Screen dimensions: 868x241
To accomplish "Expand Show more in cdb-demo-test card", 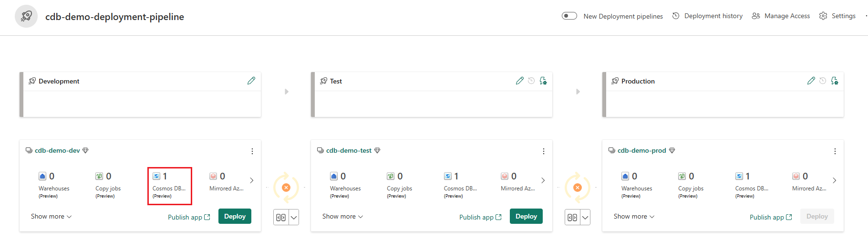I will (342, 217).
